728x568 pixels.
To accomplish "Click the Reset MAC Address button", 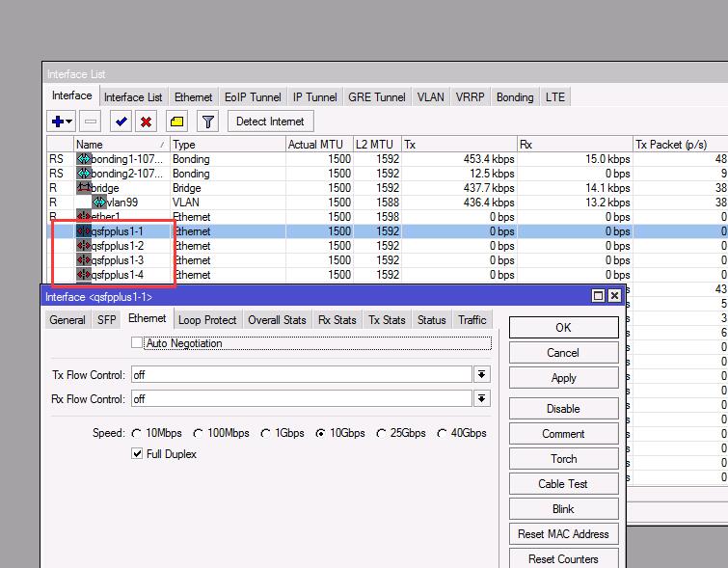I will click(564, 534).
